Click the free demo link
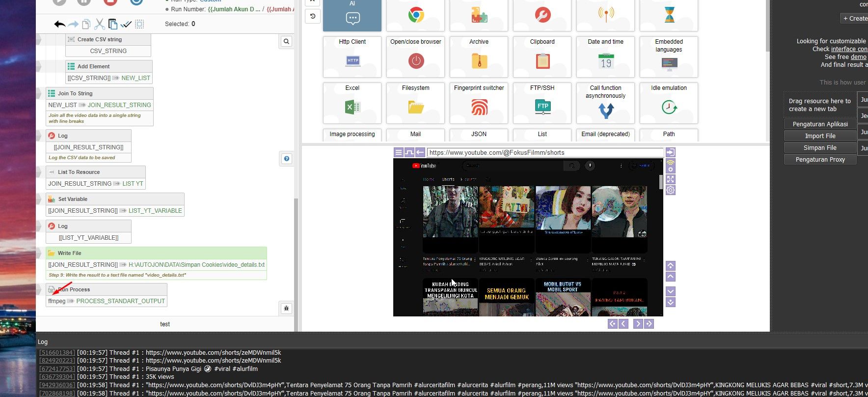The image size is (868, 397). [x=858, y=57]
